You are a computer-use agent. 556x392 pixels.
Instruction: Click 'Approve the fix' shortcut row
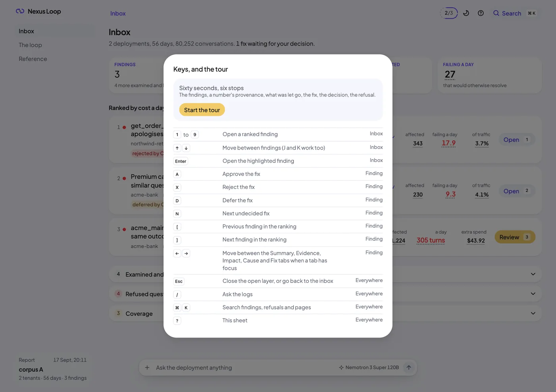pos(278,174)
